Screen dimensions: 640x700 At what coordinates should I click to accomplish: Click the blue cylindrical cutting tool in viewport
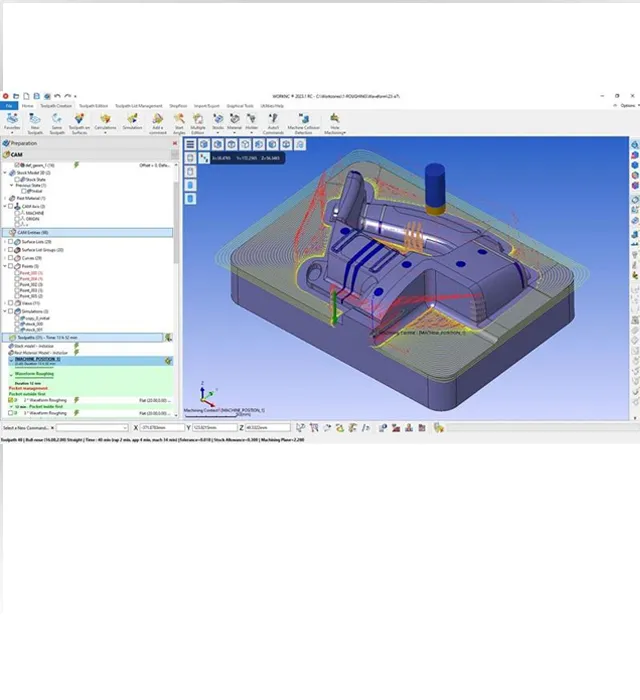[x=435, y=188]
